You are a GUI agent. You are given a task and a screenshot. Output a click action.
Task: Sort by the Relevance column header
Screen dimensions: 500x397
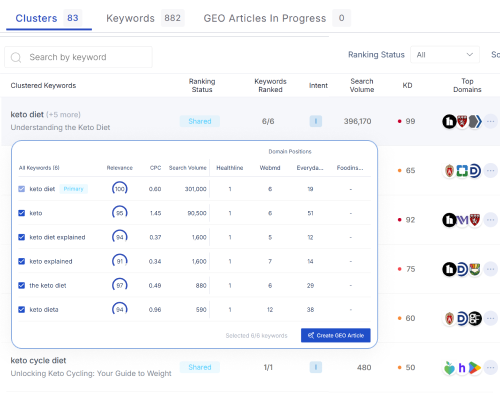120,168
